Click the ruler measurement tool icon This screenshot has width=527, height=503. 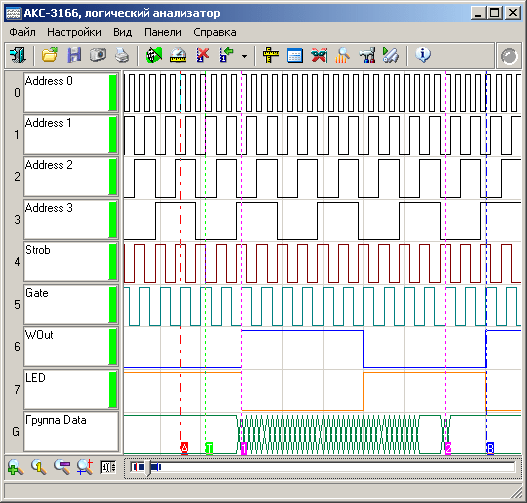tap(271, 55)
